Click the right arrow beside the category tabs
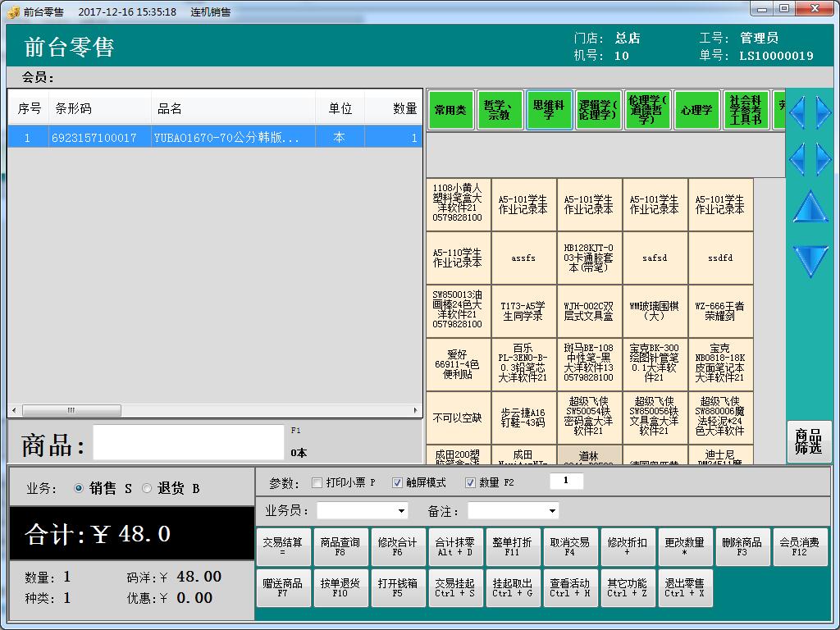 [x=824, y=112]
